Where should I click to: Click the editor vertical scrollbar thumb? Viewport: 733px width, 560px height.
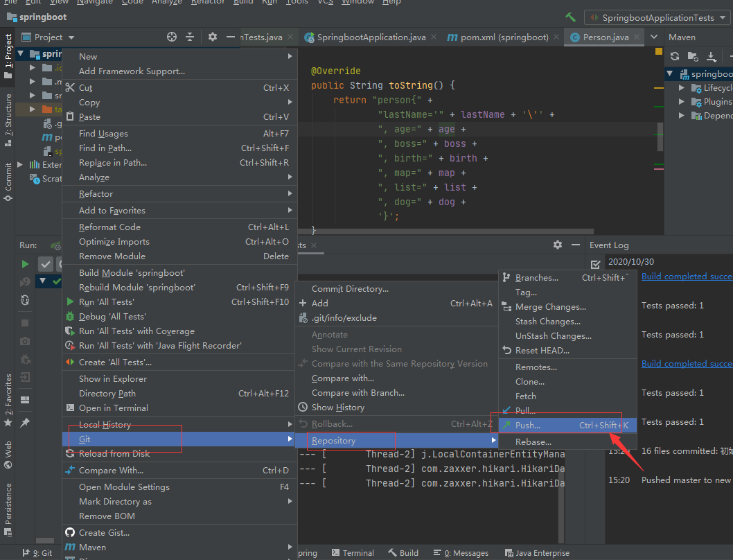[x=660, y=137]
